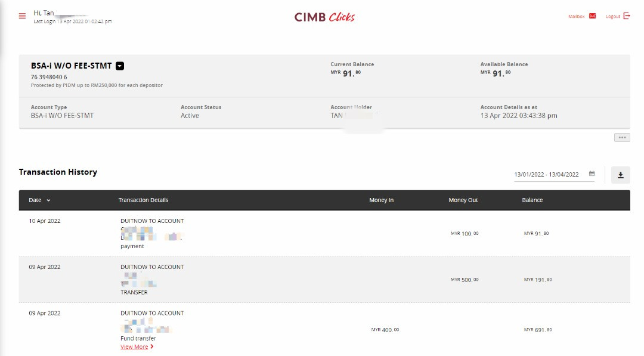Click the View More link text
Screen dimensions: 644x356
(x=134, y=346)
